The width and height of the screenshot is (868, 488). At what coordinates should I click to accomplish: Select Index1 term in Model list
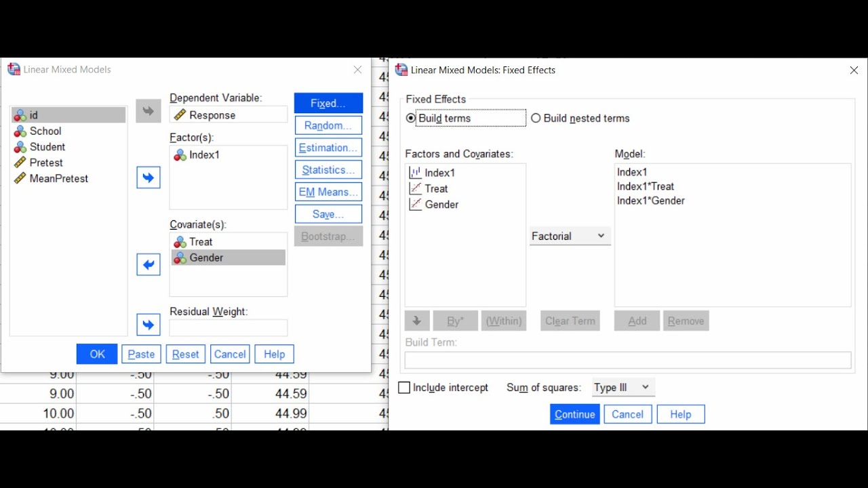pos(632,172)
